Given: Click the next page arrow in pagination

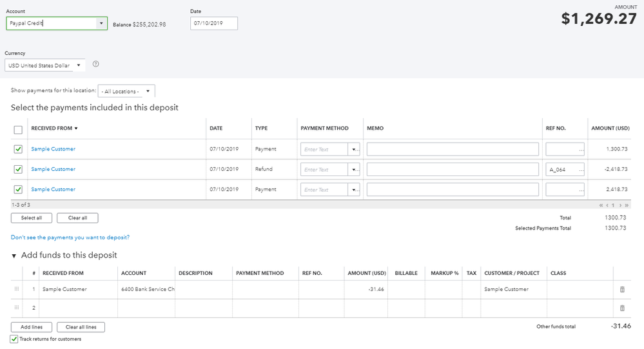Looking at the screenshot, I should [620, 205].
